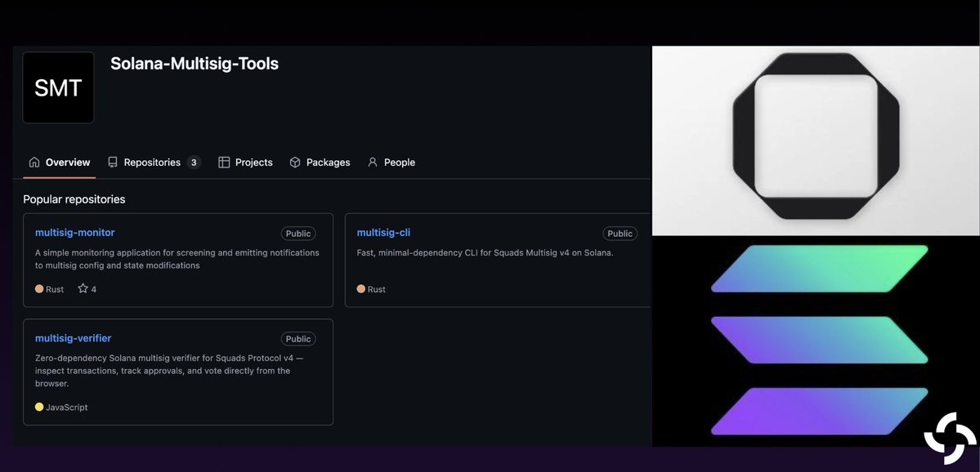Open the Projects tab
The width and height of the screenshot is (980, 472).
pos(246,163)
